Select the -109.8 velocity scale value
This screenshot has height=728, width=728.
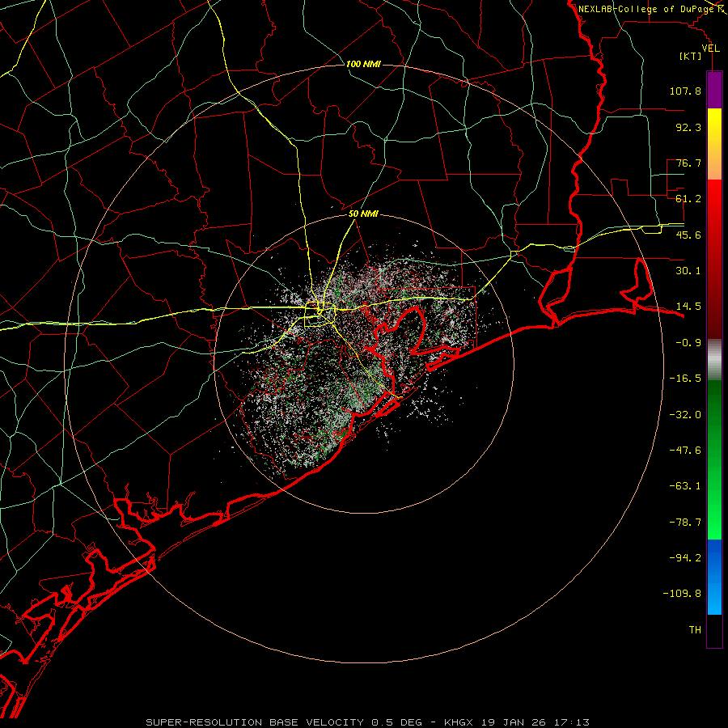(x=682, y=594)
